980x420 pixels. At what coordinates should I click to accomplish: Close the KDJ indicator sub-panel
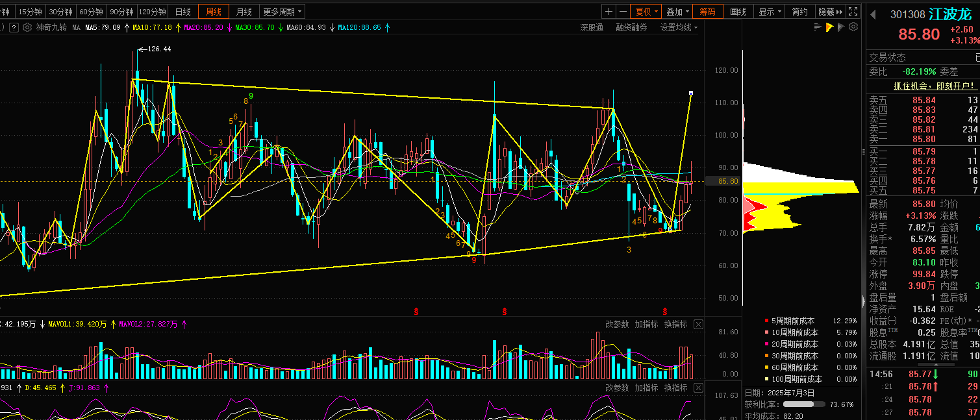tap(698, 388)
